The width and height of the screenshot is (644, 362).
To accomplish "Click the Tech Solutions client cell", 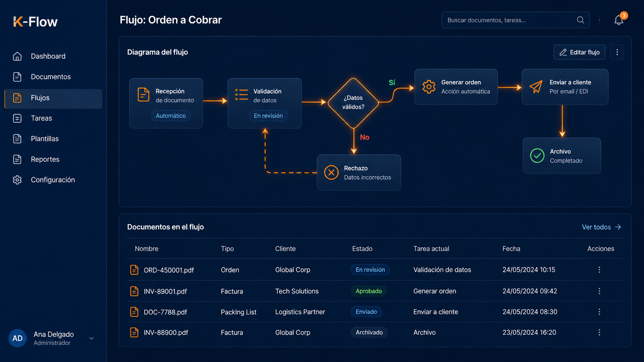I will click(297, 291).
